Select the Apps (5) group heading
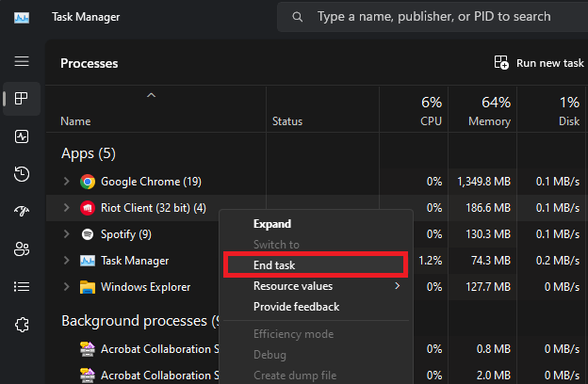The width and height of the screenshot is (588, 384). [89, 153]
